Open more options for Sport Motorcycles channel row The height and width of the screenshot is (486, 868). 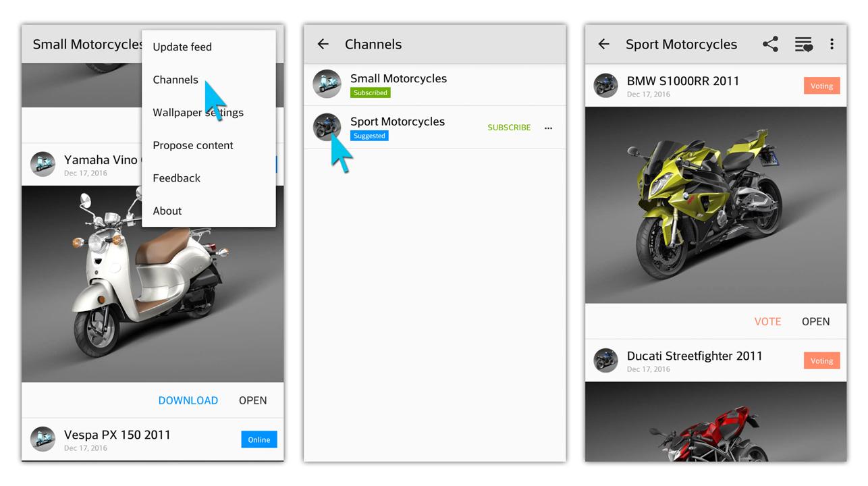pos(548,128)
